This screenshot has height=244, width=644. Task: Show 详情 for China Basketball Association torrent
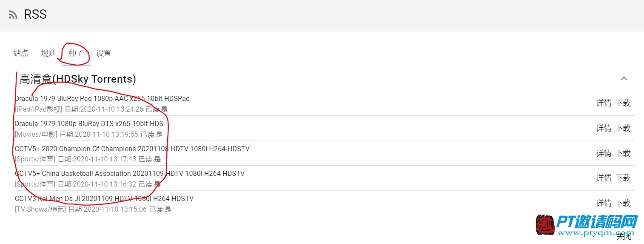pyautogui.click(x=604, y=178)
